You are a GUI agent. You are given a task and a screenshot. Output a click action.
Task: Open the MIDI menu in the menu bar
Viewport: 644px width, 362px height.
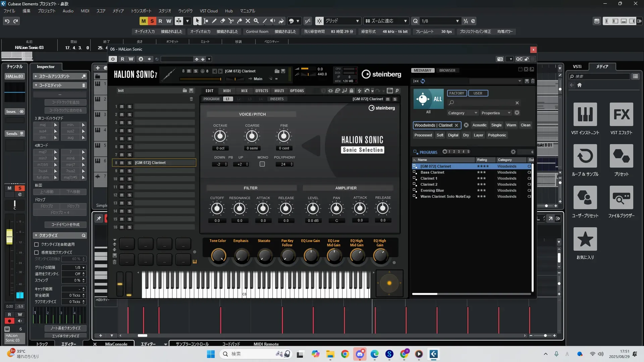[85, 11]
